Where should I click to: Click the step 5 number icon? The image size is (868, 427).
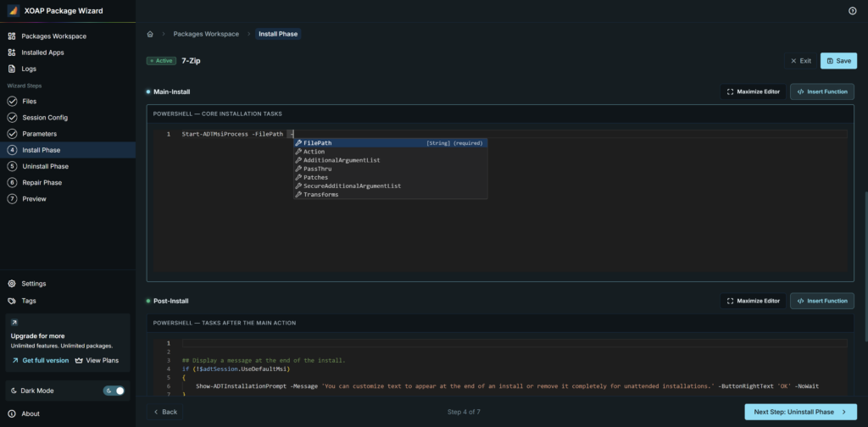click(12, 166)
